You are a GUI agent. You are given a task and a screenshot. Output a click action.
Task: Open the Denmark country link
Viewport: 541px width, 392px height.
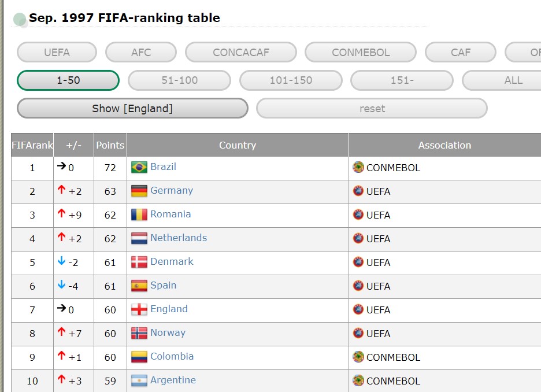pyautogui.click(x=172, y=261)
